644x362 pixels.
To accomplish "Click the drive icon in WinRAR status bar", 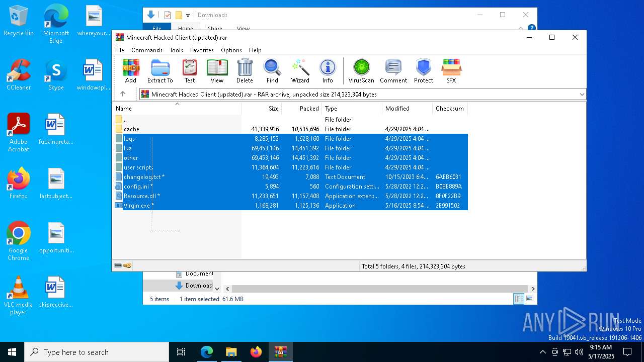I will [x=118, y=266].
